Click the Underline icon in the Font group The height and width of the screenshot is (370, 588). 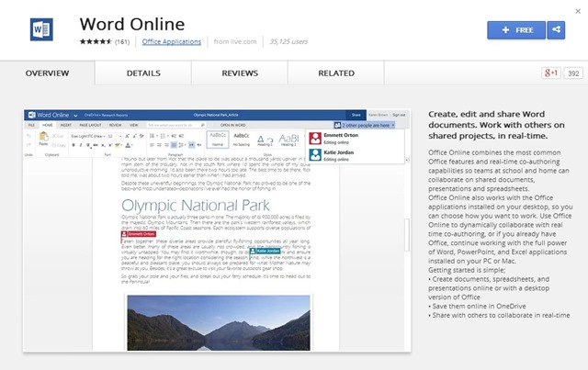[x=88, y=145]
